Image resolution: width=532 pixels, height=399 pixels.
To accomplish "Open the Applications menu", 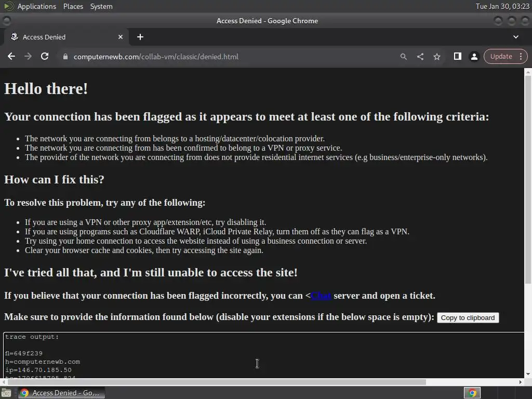I will tap(37, 6).
